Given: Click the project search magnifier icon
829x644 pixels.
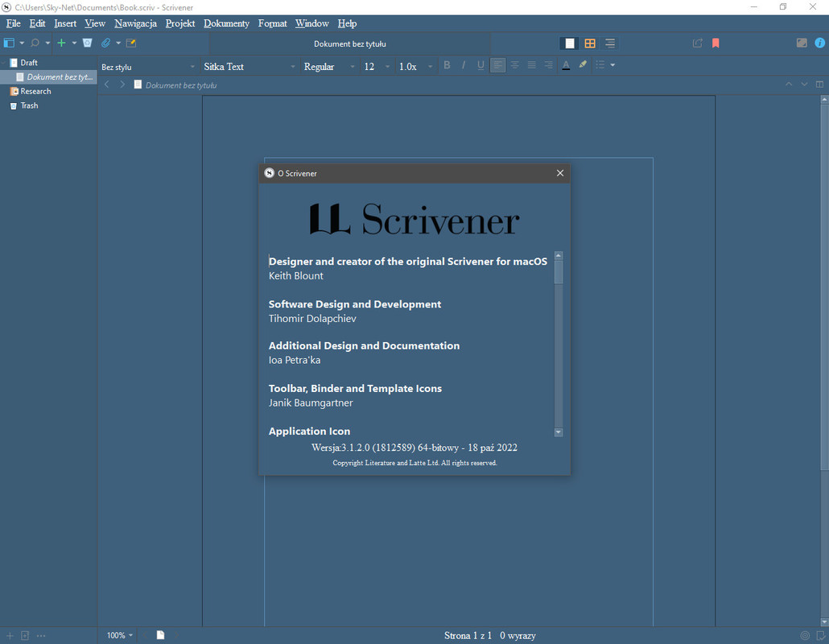Looking at the screenshot, I should coord(35,43).
